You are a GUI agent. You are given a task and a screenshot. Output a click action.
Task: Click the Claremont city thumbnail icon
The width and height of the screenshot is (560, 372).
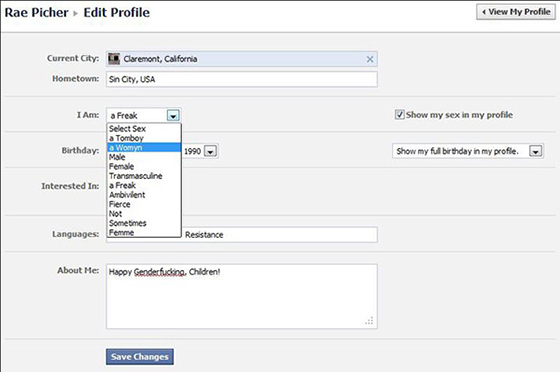coord(114,59)
